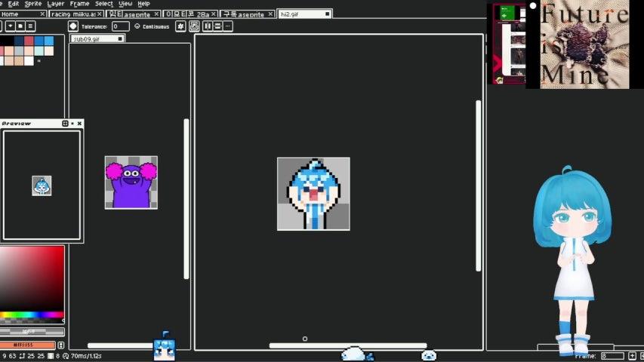Image resolution: width=644 pixels, height=362 pixels.
Task: Close the 이모티코 28a tab
Action: pos(214,14)
